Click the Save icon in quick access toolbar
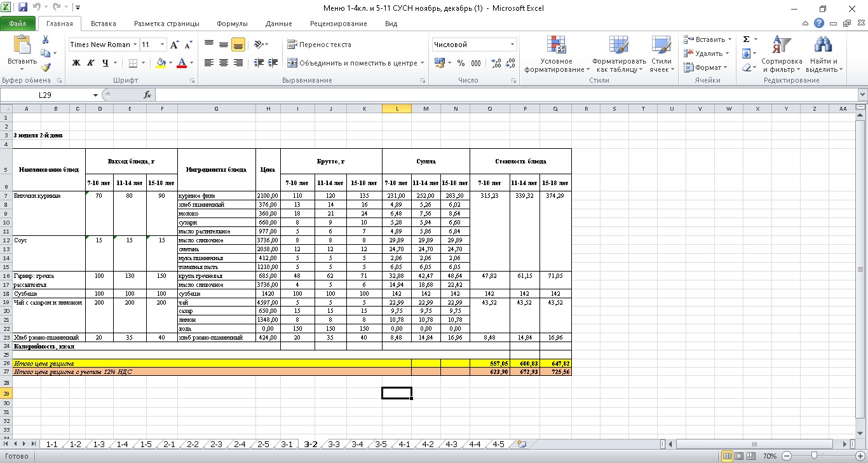This screenshot has height=463, width=868. pos(23,8)
